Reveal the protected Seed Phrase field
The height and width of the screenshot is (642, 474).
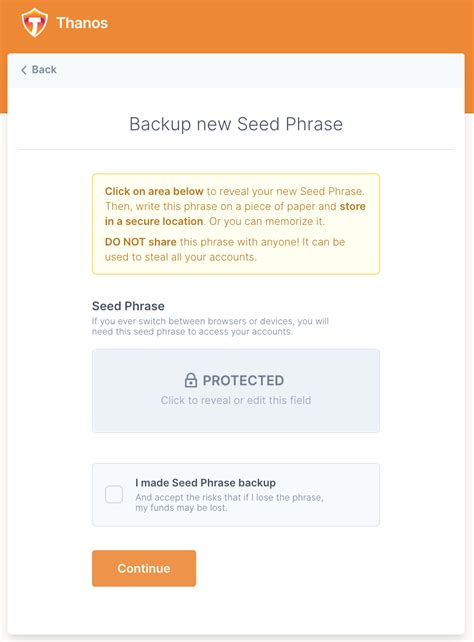pos(236,391)
